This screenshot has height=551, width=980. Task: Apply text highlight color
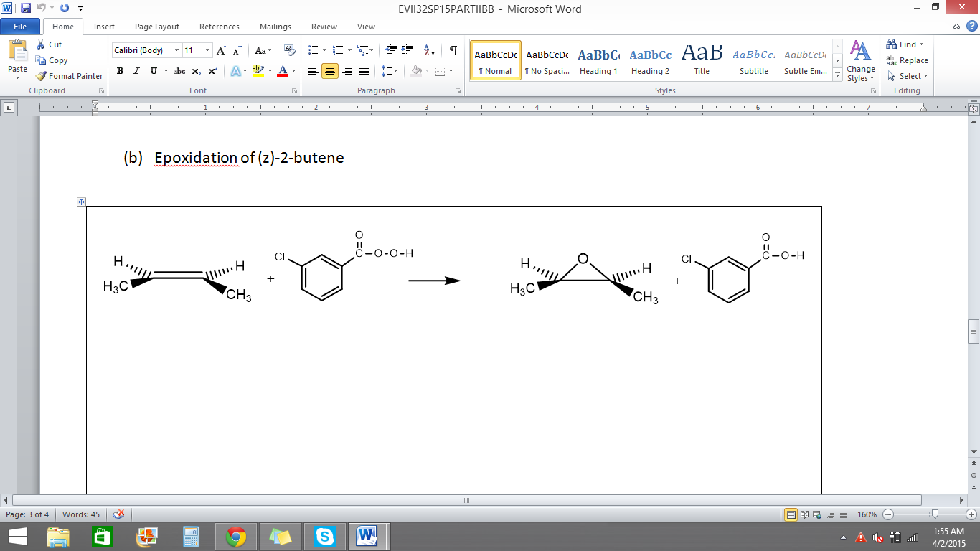(256, 71)
